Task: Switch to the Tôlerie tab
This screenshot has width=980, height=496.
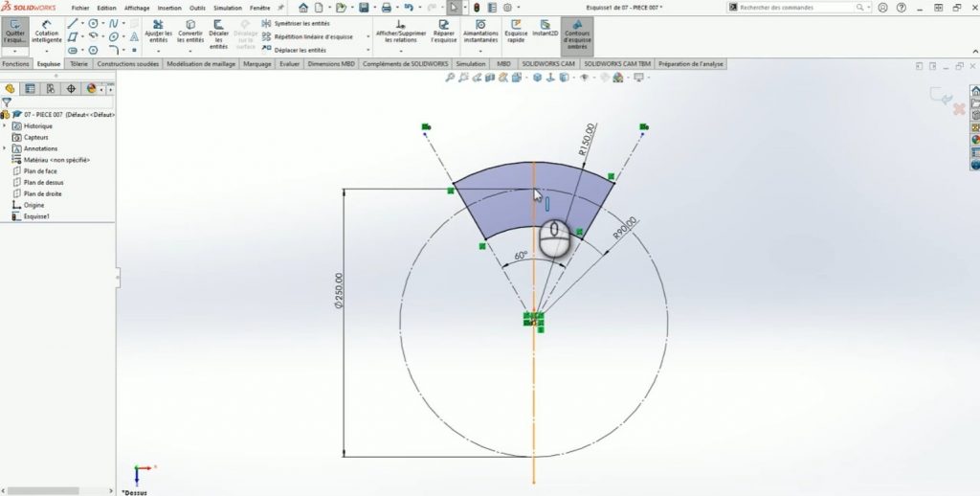Action: pos(78,64)
